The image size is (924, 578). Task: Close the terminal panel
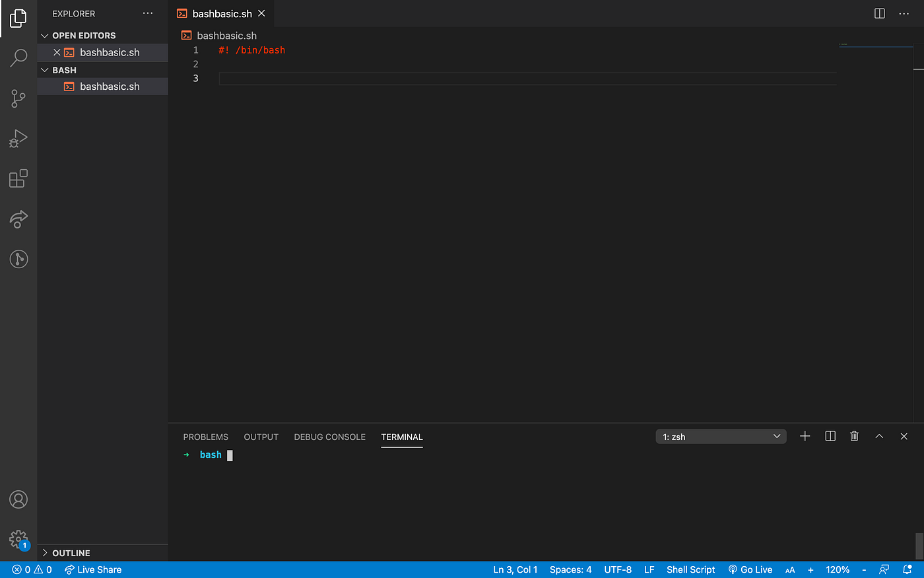904,436
